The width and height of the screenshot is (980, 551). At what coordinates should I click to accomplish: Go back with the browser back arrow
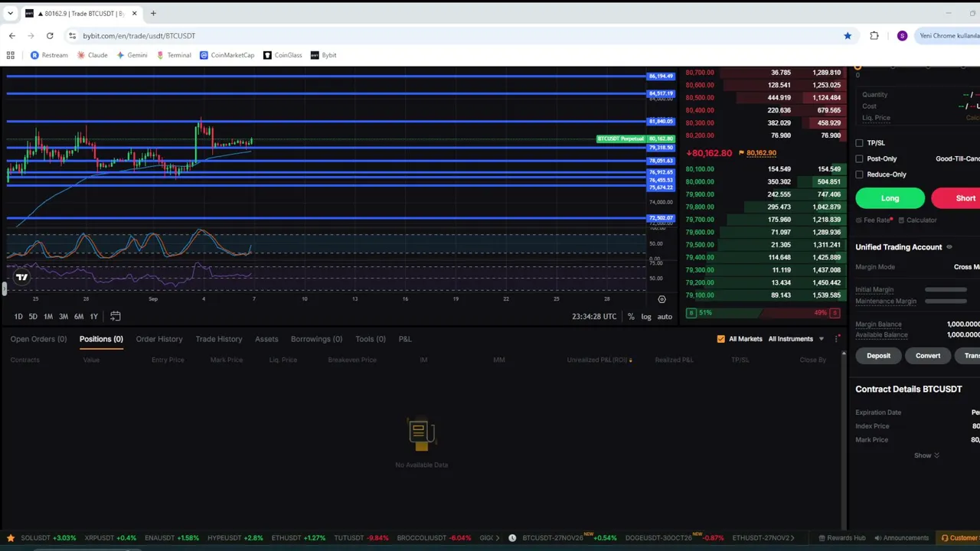tap(12, 35)
